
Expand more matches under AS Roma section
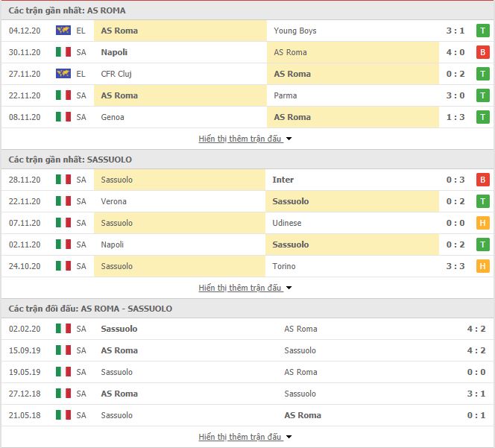pyautogui.click(x=245, y=139)
